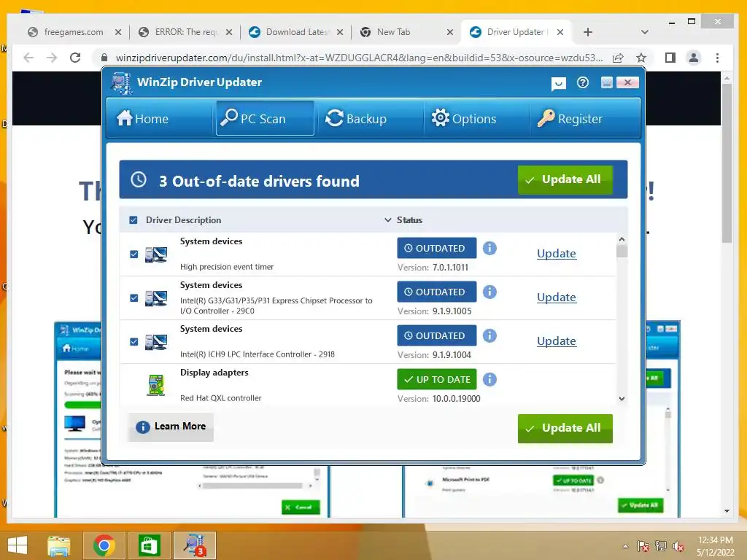Open the Chrome tab search chevron

coord(645,32)
